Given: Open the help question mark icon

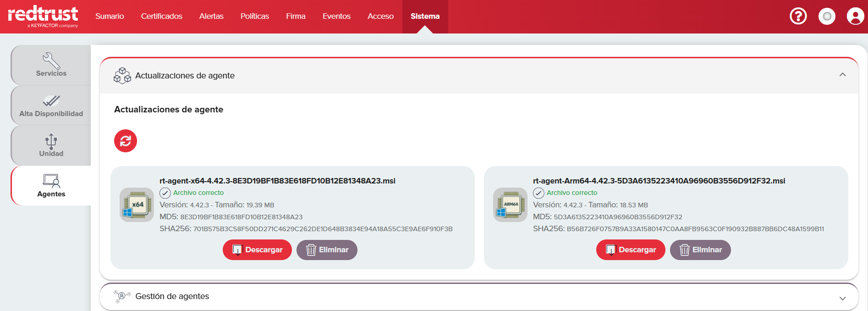Looking at the screenshot, I should [x=798, y=16].
